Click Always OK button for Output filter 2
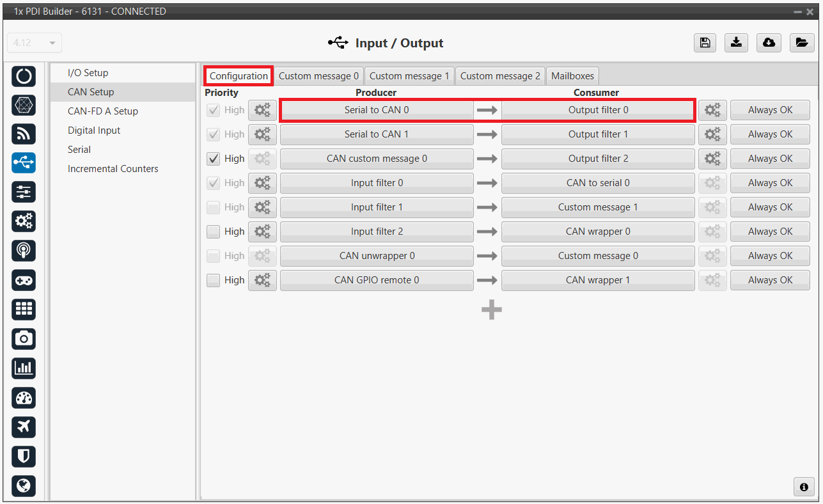Viewport: 823px width, 504px height. tap(770, 159)
